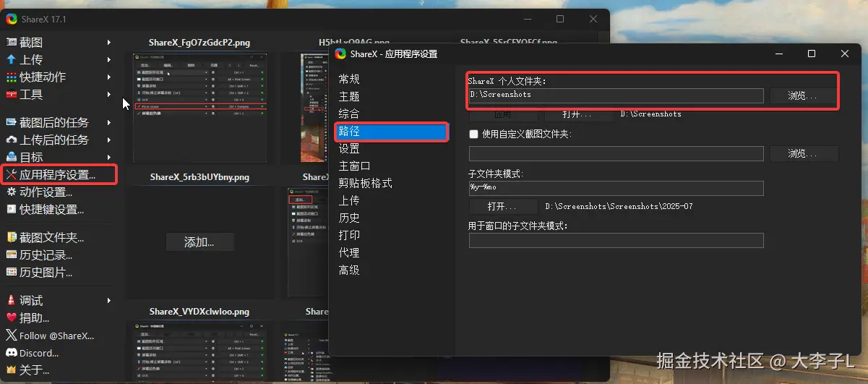Click 浏览 button next to personal folder

803,95
